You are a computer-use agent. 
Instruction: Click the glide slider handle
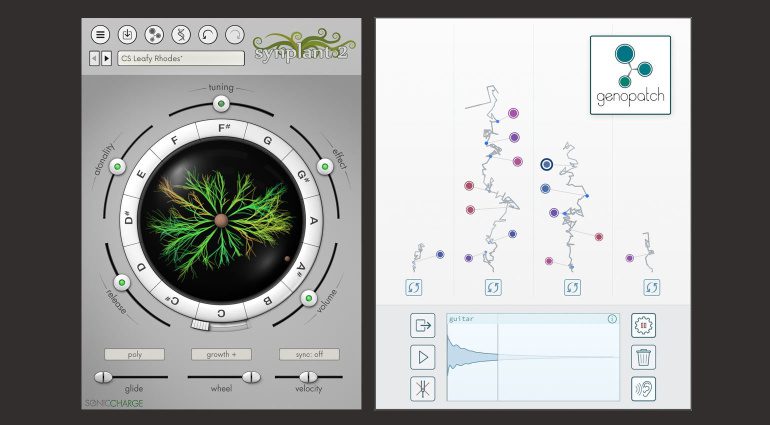point(104,377)
